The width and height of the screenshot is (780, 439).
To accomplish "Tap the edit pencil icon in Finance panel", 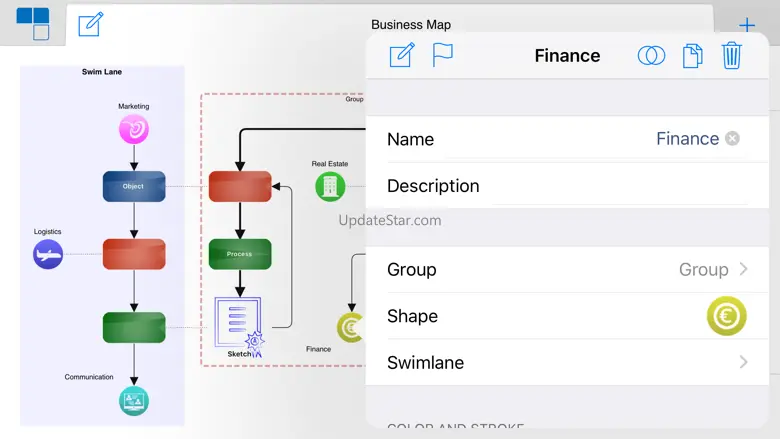I will tap(402, 55).
